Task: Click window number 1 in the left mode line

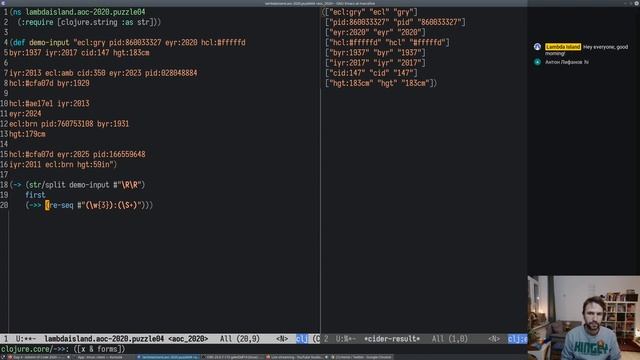Action: pyautogui.click(x=6, y=339)
